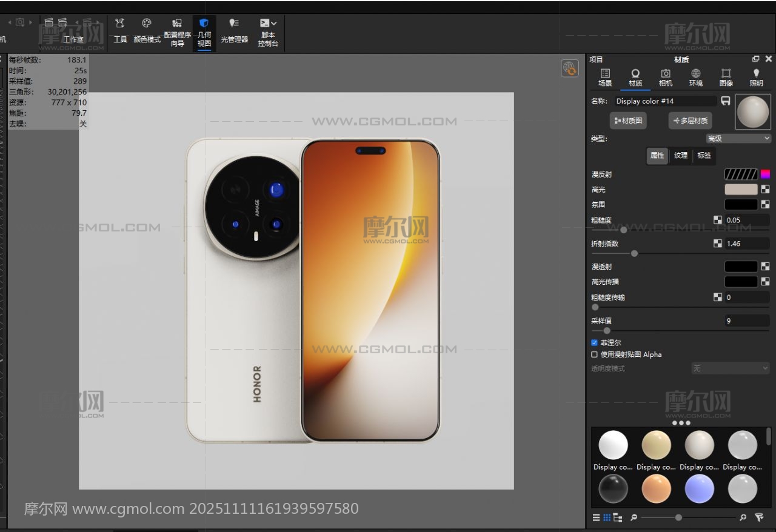The height and width of the screenshot is (532, 776).
Task: Enable Use Diffuse Map Alpha checkbox
Action: (594, 354)
